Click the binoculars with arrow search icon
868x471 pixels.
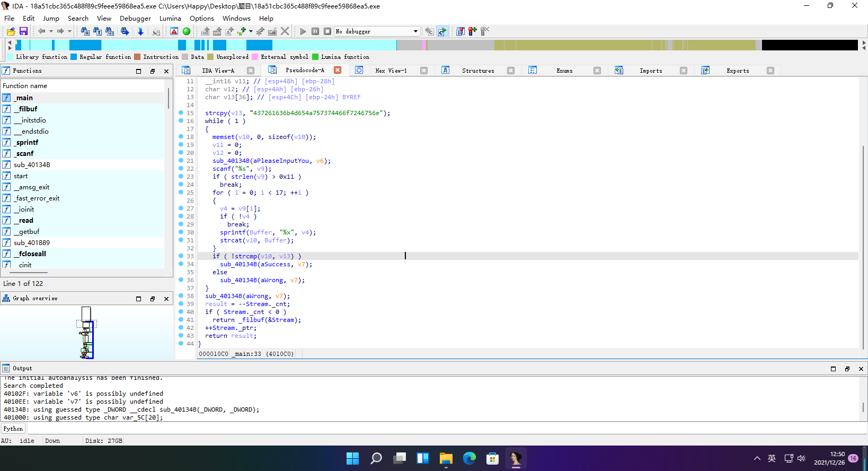tap(125, 31)
